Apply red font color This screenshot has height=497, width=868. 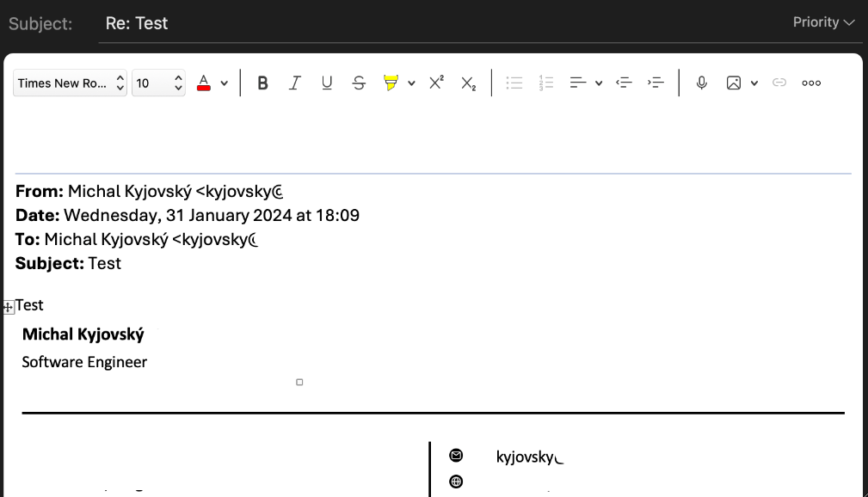[204, 83]
